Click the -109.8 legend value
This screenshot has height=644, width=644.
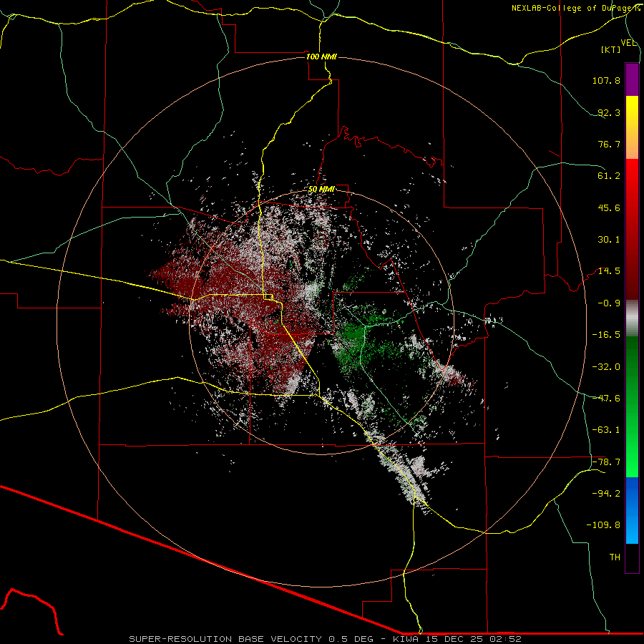coord(603,525)
